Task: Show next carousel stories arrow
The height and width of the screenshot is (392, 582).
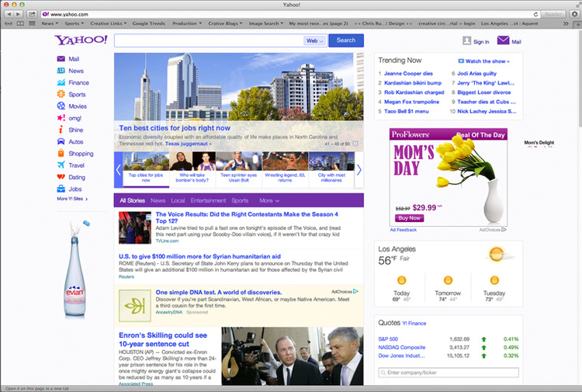Action: tap(359, 170)
